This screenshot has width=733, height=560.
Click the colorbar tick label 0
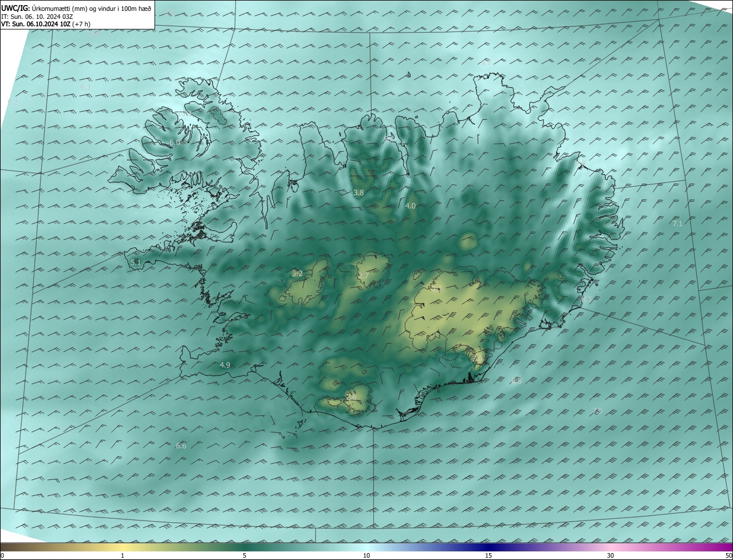(2, 555)
